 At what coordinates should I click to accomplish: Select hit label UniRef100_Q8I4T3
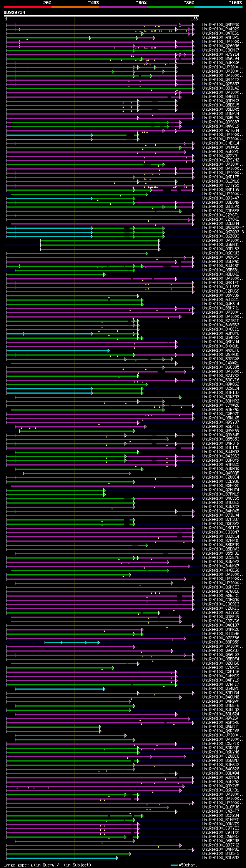[x=221, y=80]
